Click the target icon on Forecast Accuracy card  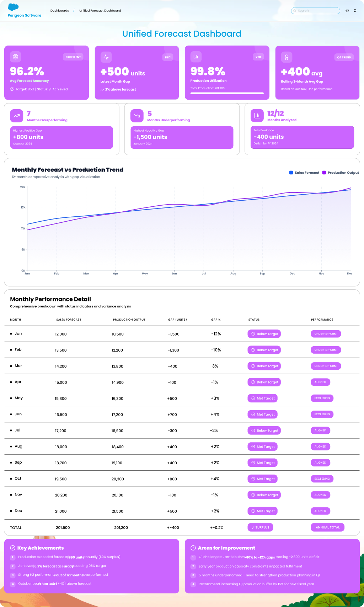tap(15, 57)
